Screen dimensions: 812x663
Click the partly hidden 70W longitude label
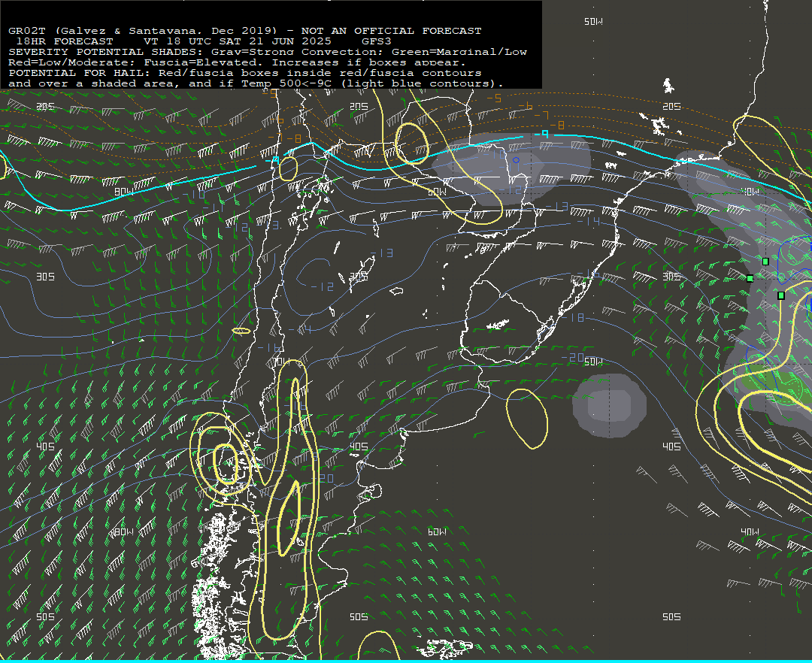coord(283,361)
